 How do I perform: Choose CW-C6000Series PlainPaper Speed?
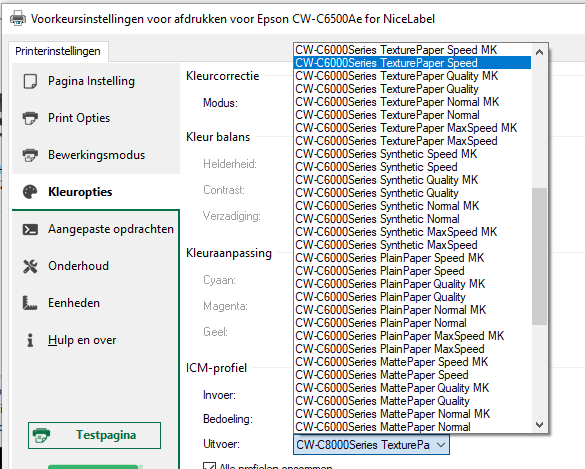coord(413,271)
